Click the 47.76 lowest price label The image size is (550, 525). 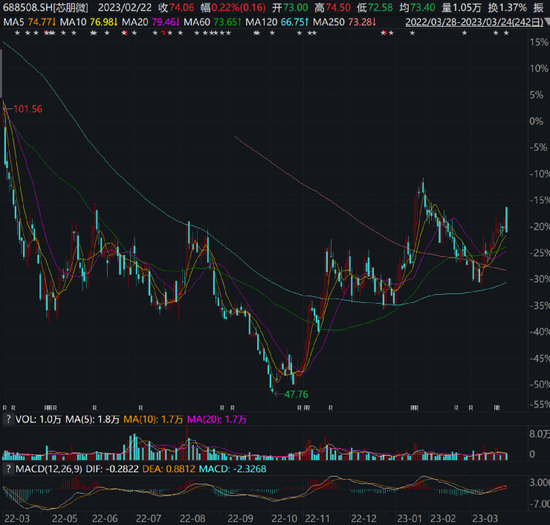point(296,394)
